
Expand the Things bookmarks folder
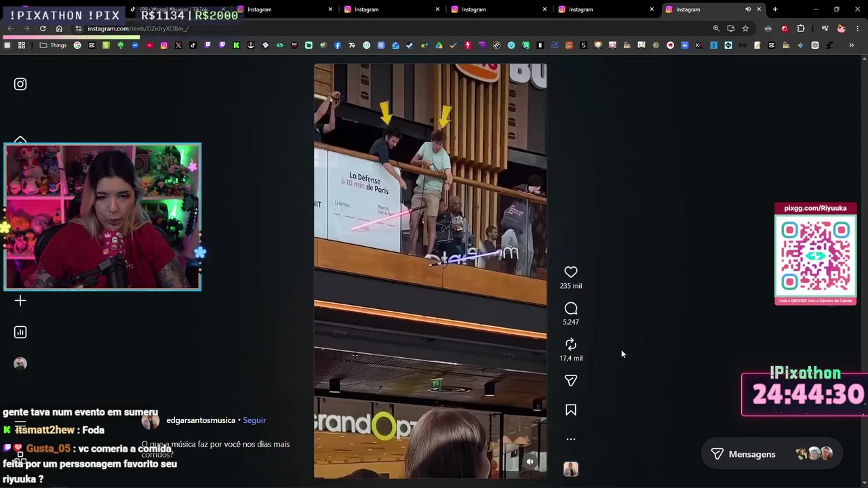tap(53, 45)
